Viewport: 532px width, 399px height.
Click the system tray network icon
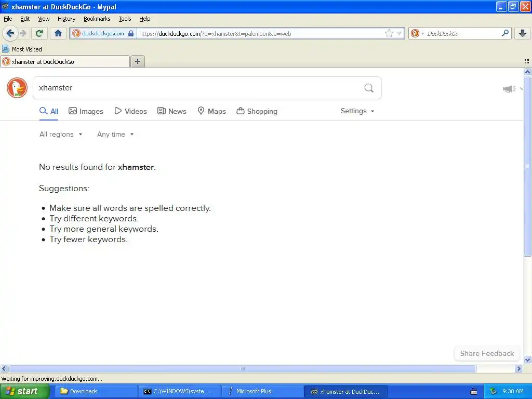click(x=494, y=391)
